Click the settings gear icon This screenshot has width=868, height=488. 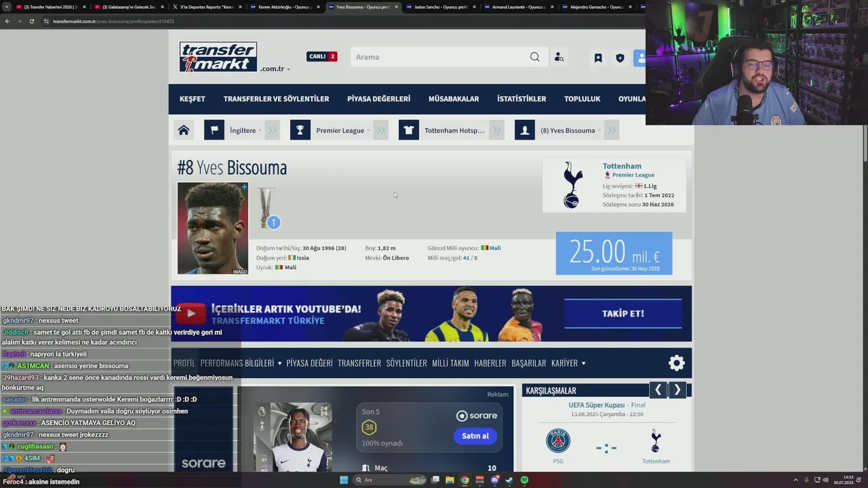[x=676, y=363]
